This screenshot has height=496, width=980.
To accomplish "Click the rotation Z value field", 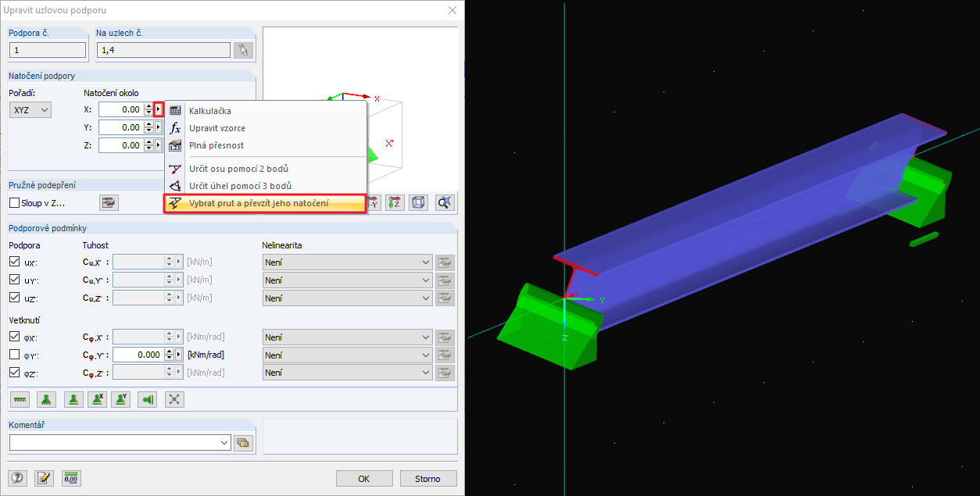I will (x=121, y=145).
